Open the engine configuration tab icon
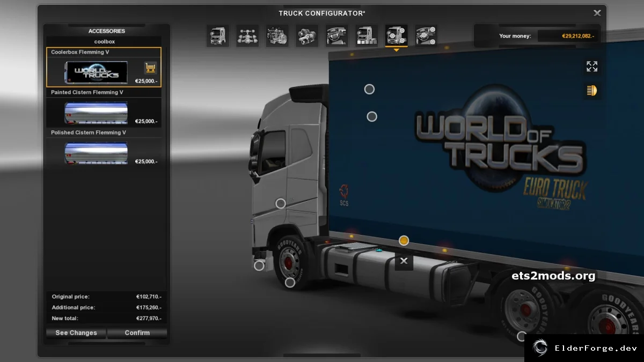The height and width of the screenshot is (362, 644). tap(277, 36)
